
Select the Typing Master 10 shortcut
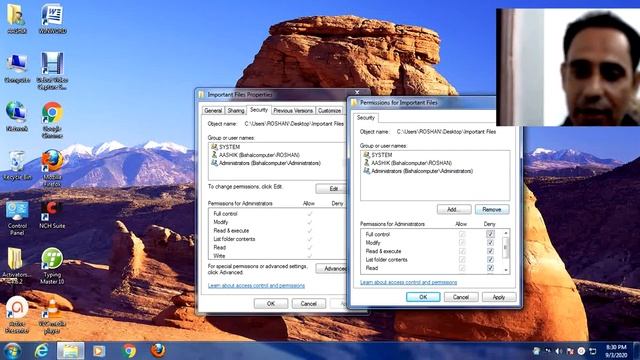52,265
